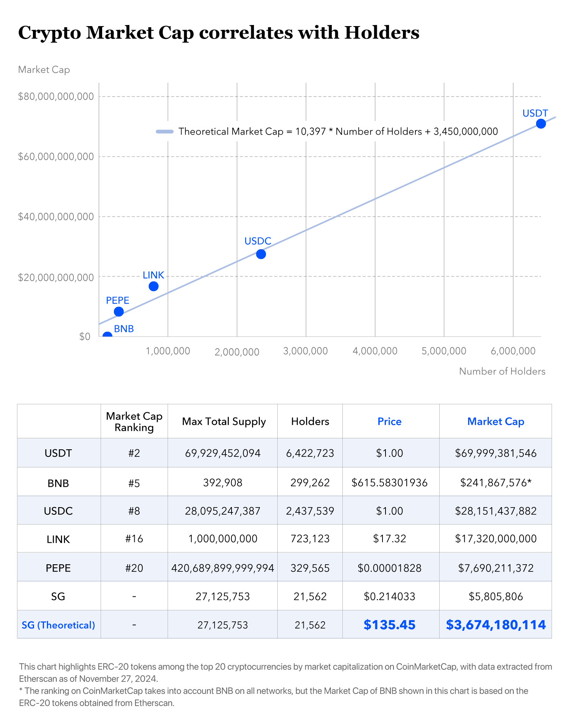The height and width of the screenshot is (728, 569).
Task: Click the '5,000,000' x-axis tick label
Action: coord(444,351)
